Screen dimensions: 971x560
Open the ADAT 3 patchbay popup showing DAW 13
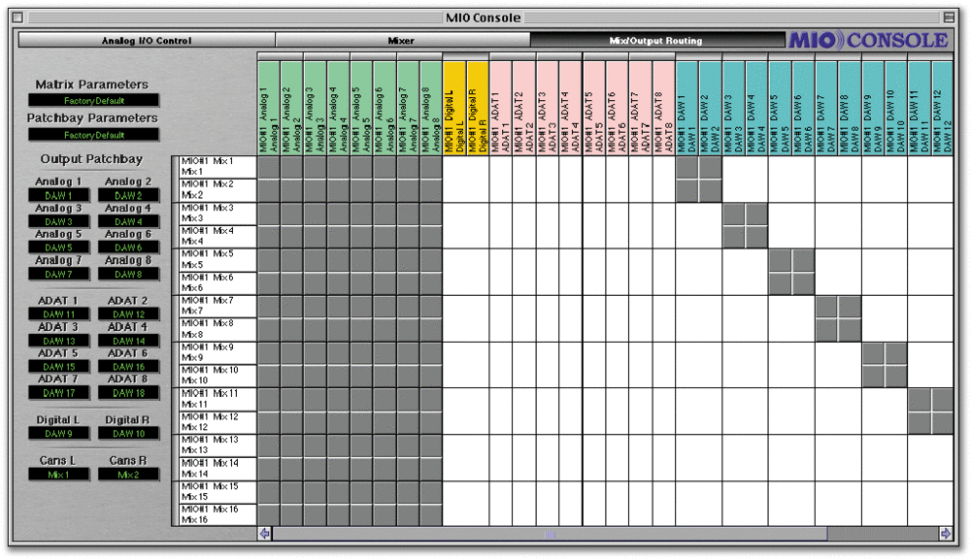[x=59, y=341]
